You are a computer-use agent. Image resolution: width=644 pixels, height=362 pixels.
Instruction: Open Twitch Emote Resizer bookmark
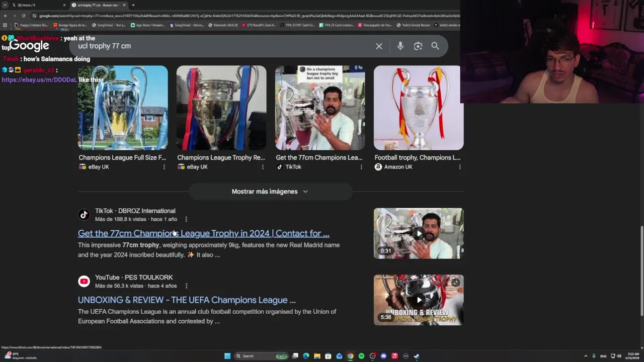point(413,25)
